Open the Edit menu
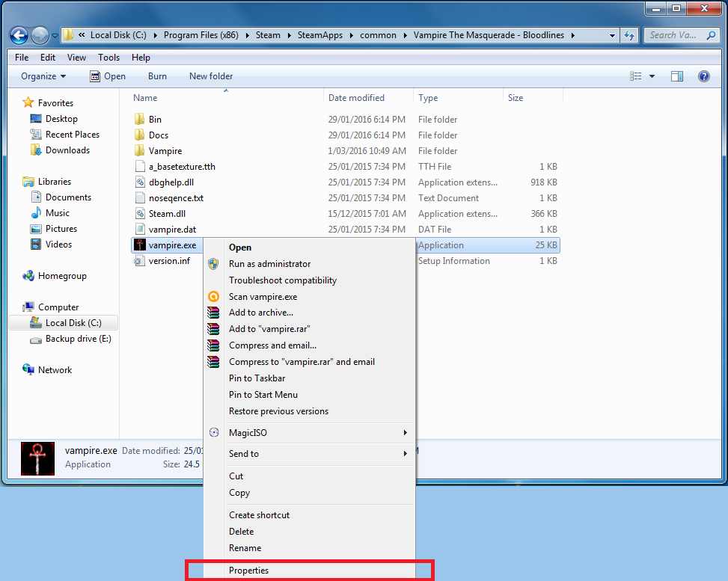This screenshot has width=728, height=581. [x=48, y=58]
